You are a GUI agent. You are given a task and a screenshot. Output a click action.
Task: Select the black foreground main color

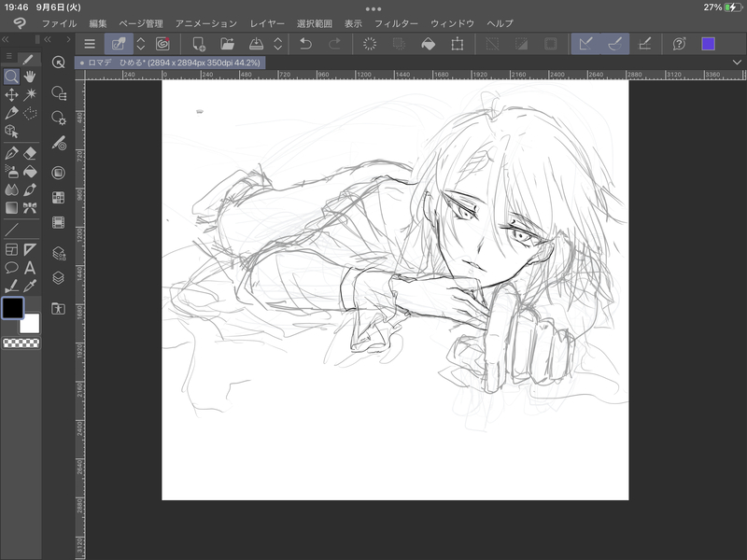point(12,308)
